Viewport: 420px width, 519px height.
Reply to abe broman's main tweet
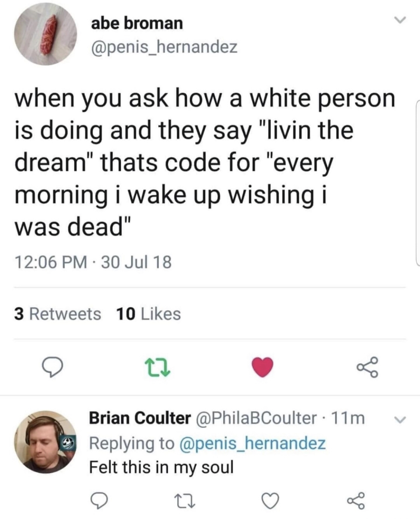pos(52,367)
